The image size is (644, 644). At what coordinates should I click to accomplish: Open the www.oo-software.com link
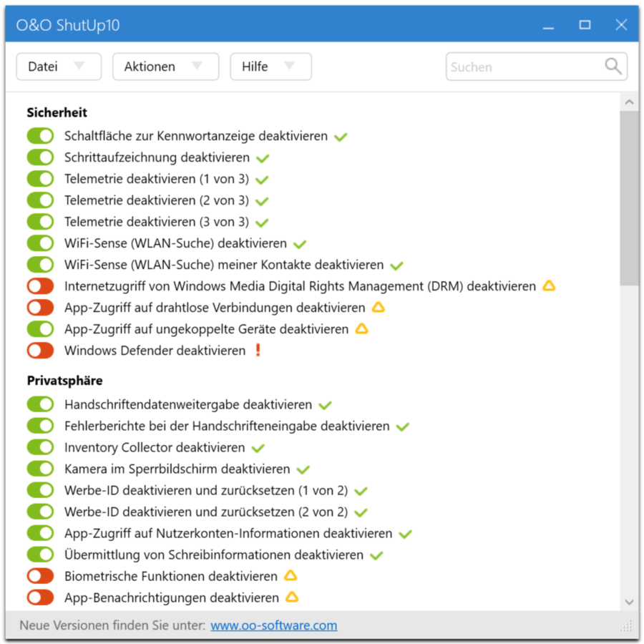(274, 625)
